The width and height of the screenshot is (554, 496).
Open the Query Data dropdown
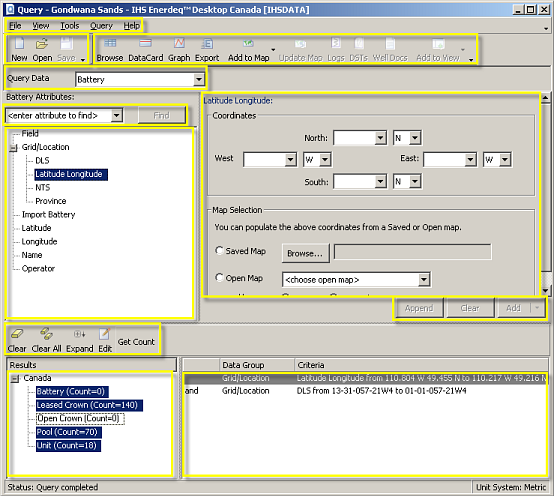click(x=199, y=79)
